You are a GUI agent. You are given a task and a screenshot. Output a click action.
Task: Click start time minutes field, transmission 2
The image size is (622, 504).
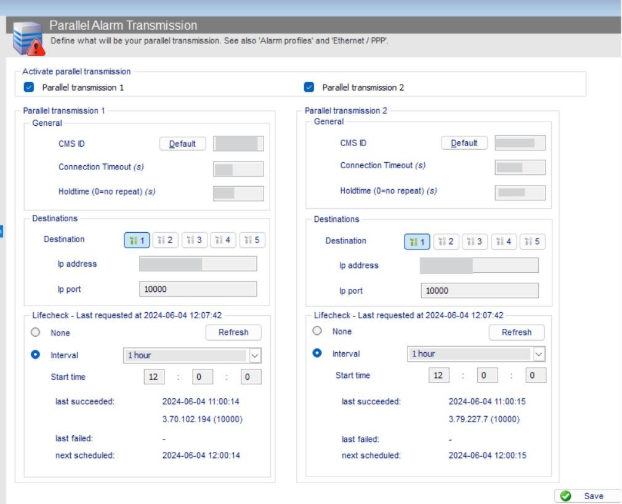click(487, 375)
